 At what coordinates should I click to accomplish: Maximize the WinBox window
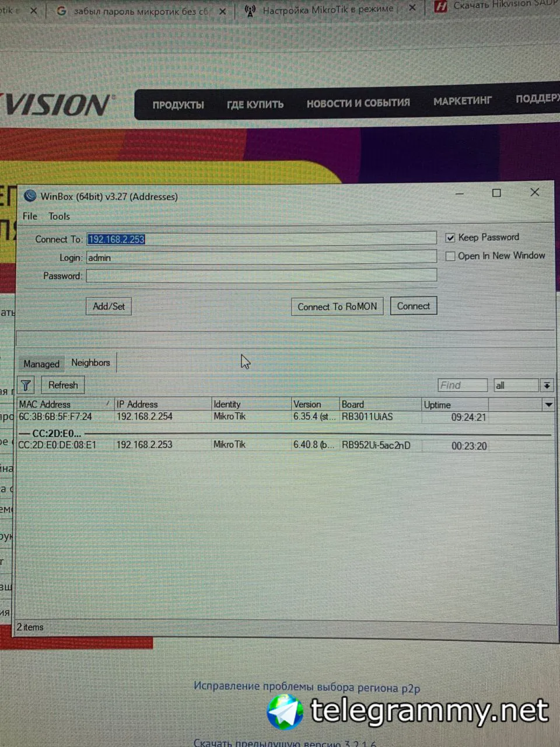[x=496, y=193]
